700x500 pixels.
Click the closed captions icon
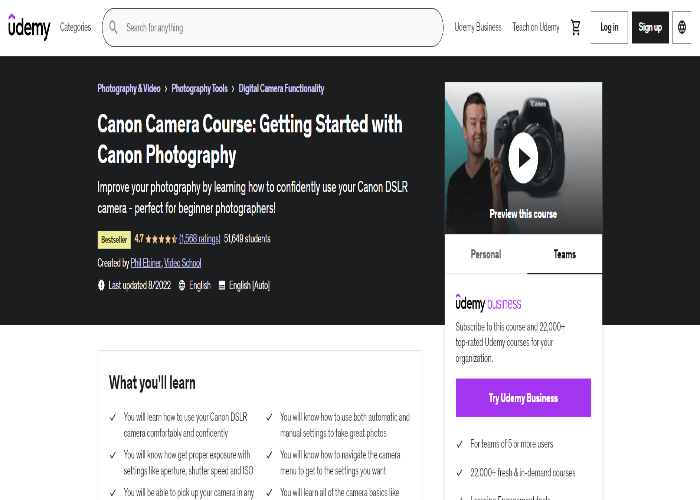[222, 285]
